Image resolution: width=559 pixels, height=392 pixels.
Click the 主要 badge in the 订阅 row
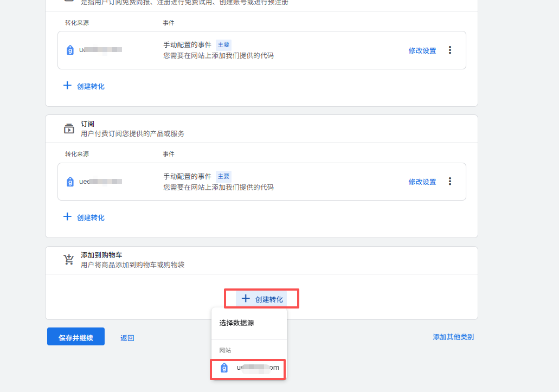(223, 176)
